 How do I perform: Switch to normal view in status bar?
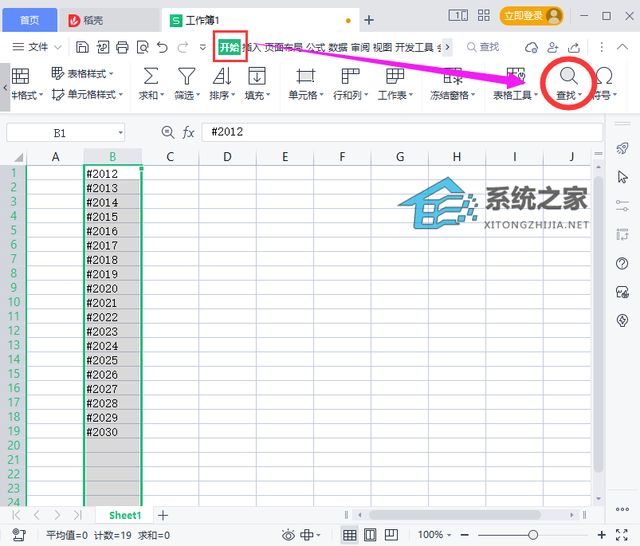point(349,535)
